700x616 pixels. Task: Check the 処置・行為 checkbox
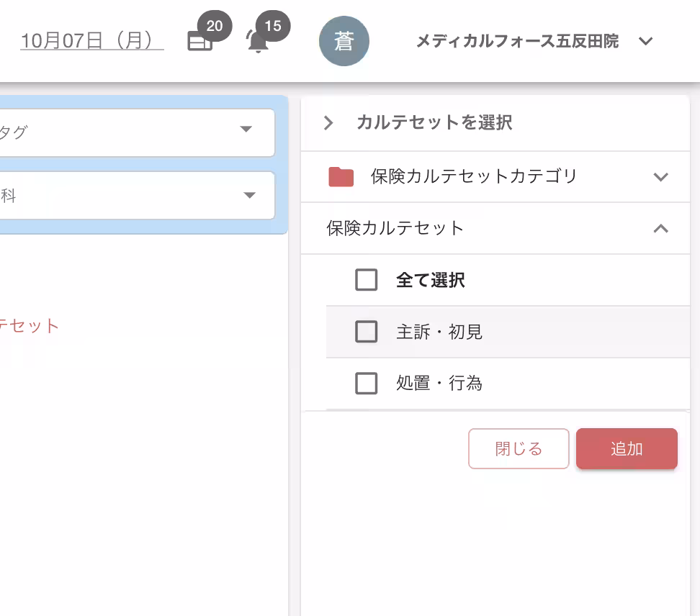(x=366, y=384)
